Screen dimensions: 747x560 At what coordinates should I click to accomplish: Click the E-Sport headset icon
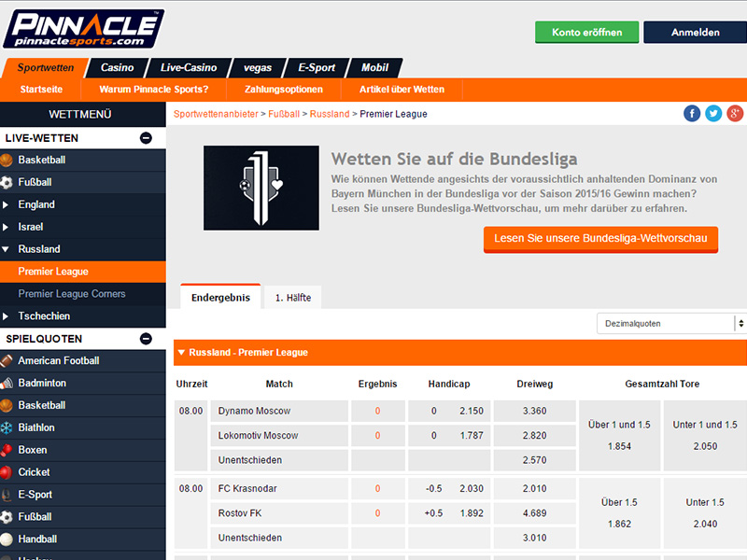(x=7, y=495)
